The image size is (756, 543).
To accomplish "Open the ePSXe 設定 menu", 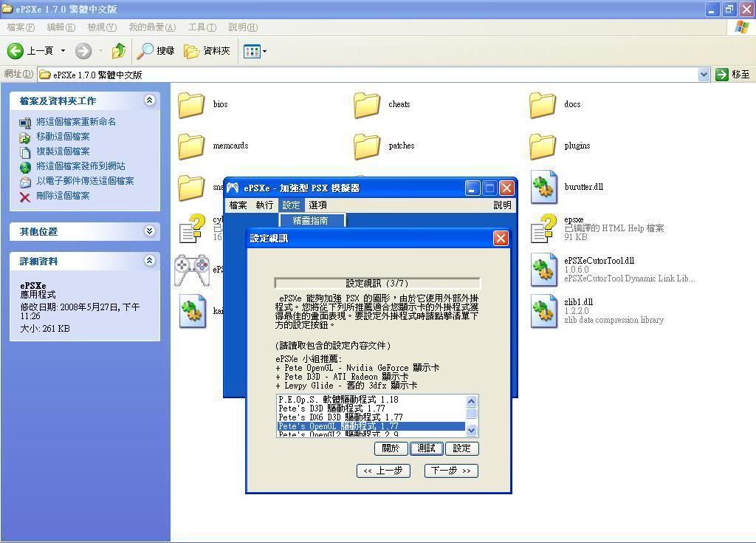I will [291, 205].
